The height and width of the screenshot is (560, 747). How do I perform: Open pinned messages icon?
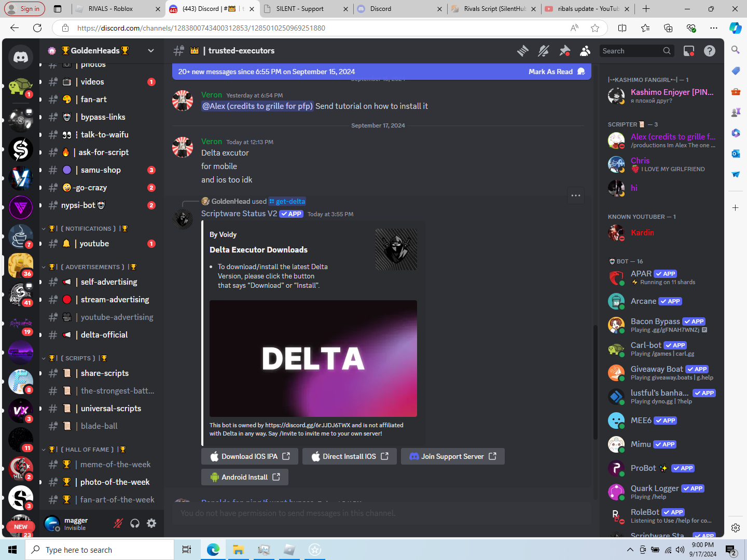point(564,51)
